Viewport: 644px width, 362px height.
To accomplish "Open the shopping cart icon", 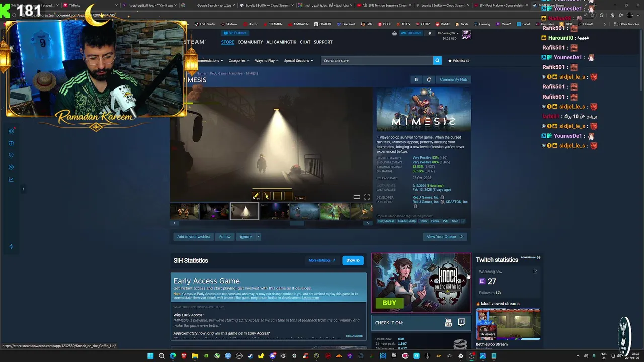I will pyautogui.click(x=394, y=33).
